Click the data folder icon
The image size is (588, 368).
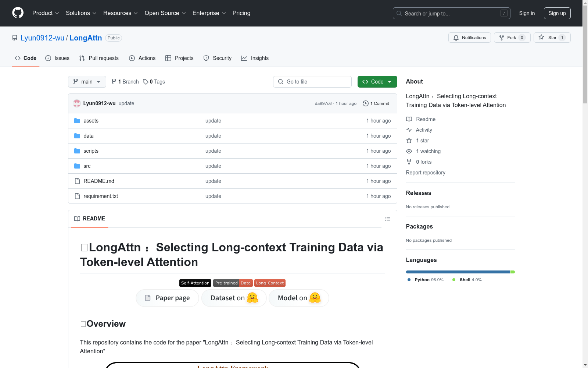(77, 136)
